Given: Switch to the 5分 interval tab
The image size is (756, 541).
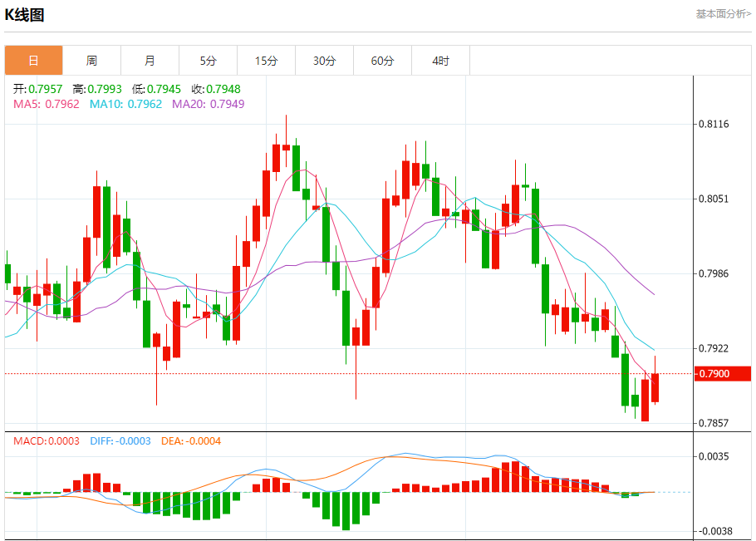Looking at the screenshot, I should pos(208,61).
